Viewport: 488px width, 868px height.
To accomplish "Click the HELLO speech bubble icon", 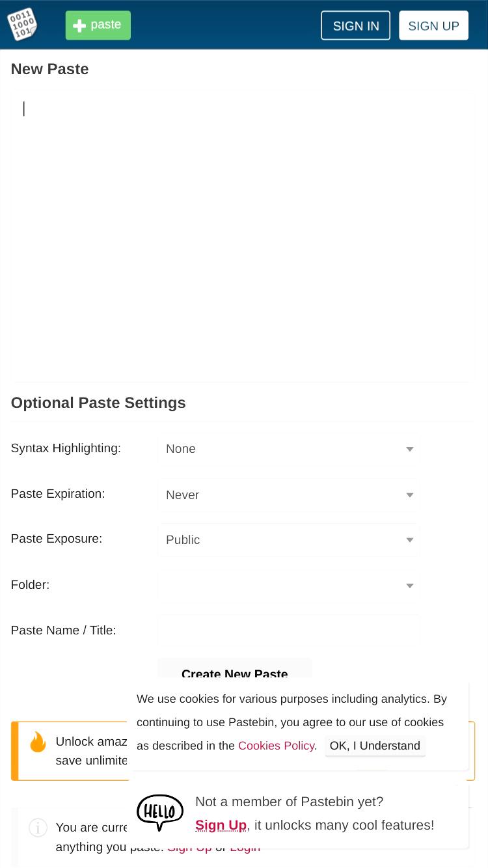I will pos(160,813).
